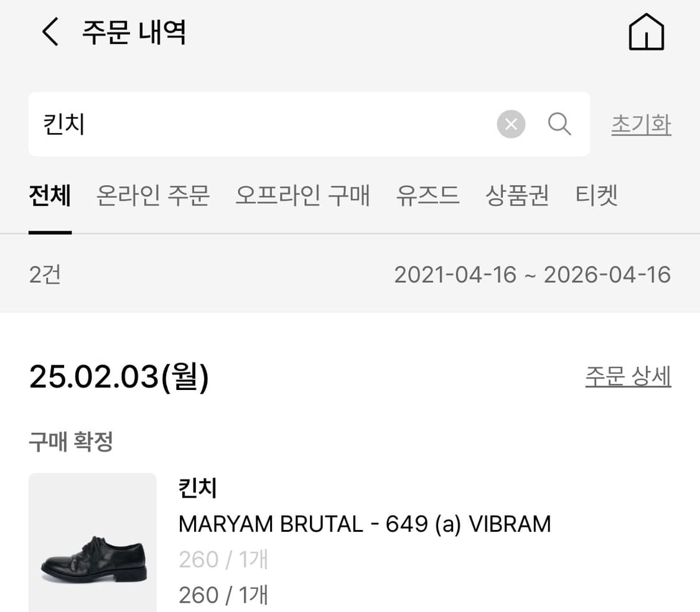Switch to the 온라인 주문 tab
The width and height of the screenshot is (700, 612).
[152, 196]
